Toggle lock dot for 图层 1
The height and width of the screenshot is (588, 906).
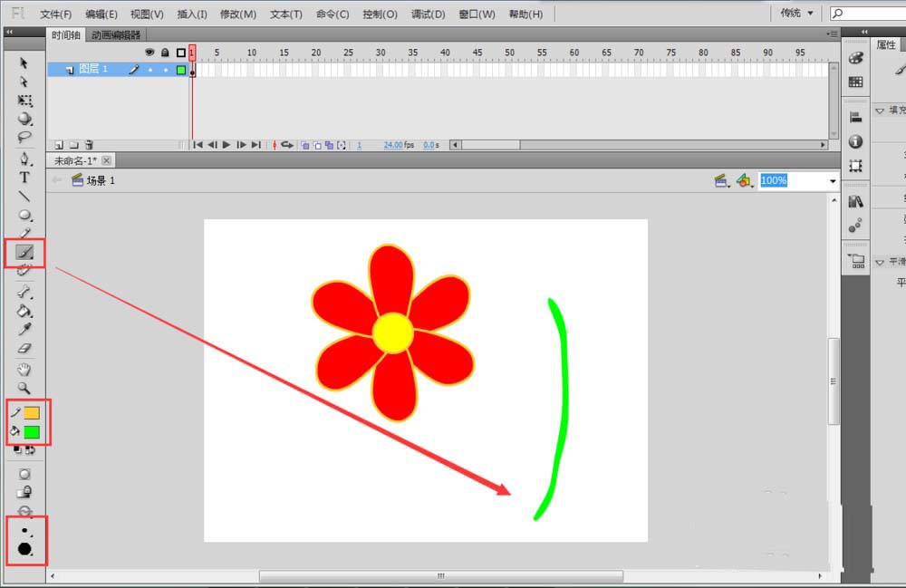(166, 70)
